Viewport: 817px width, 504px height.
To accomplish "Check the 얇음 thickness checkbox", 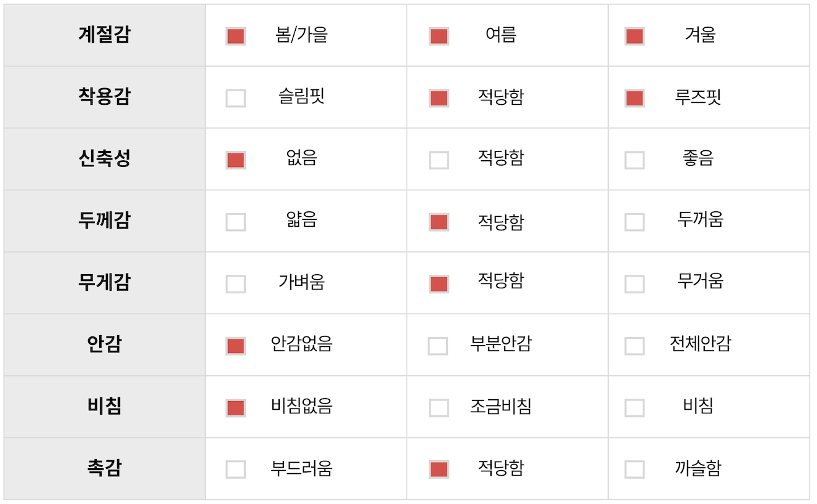I will [x=235, y=222].
